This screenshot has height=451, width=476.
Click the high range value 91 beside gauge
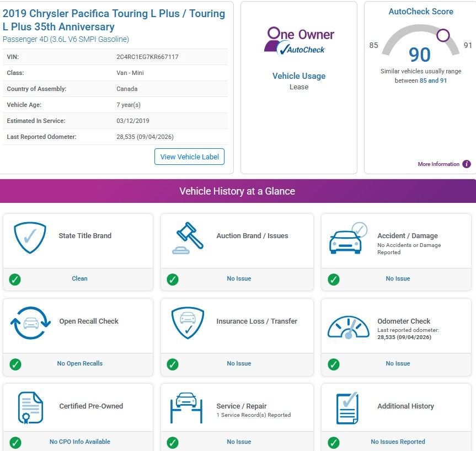468,45
